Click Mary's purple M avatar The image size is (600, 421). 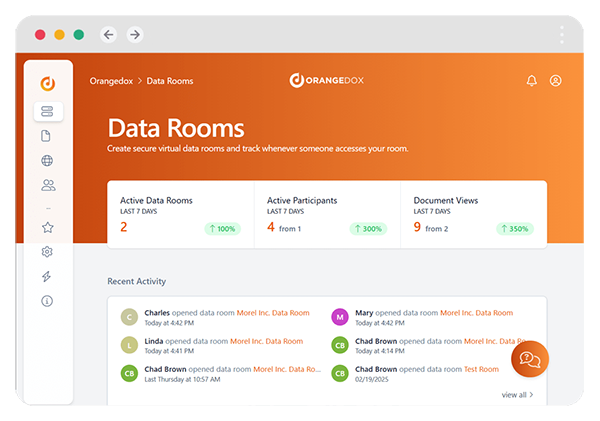click(340, 317)
